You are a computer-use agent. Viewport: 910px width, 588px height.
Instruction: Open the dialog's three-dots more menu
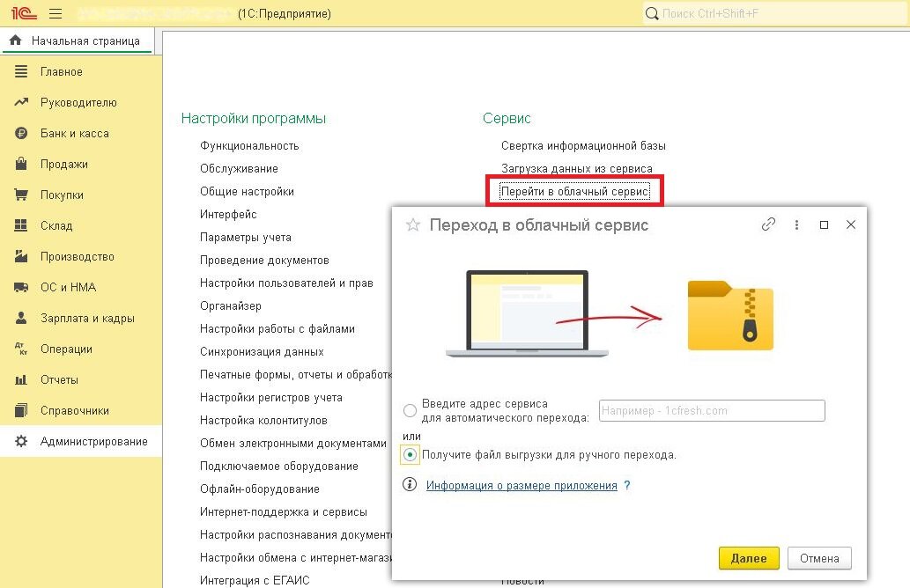point(796,225)
